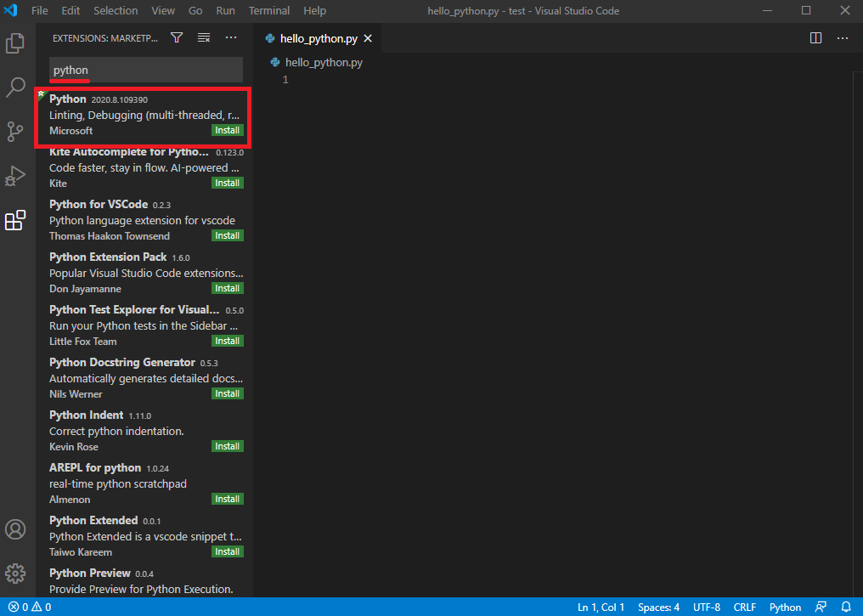This screenshot has height=616, width=863.
Task: Open Python for VSCode extension entry
Action: pyautogui.click(x=144, y=220)
